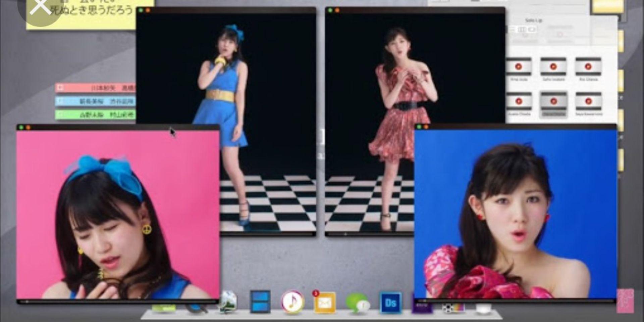Open the photo preview icon in dock

point(228,302)
